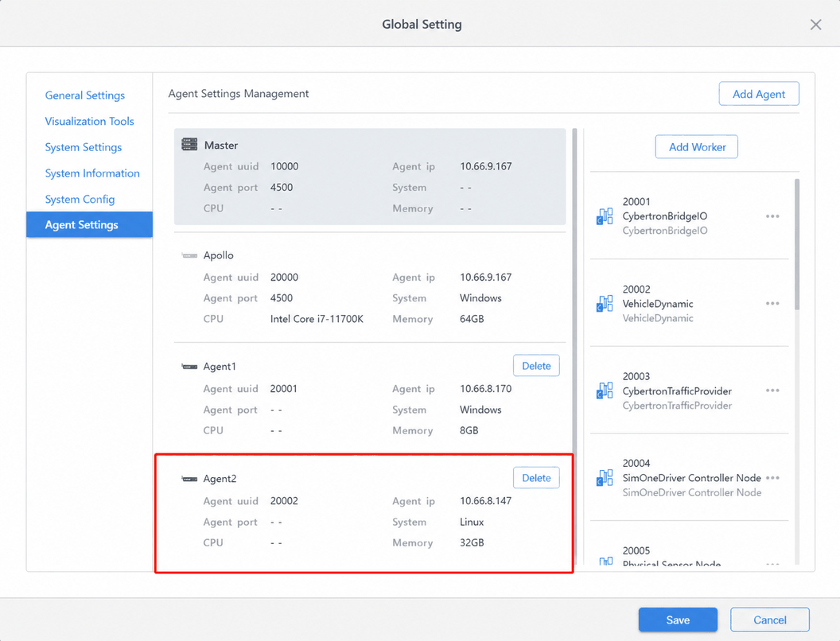Open more options for CybertronBridgeIO worker
Image resolution: width=840 pixels, height=641 pixels.
point(772,216)
